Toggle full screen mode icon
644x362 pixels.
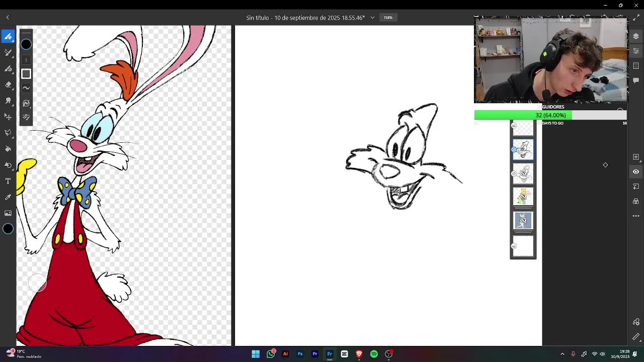pos(636,18)
